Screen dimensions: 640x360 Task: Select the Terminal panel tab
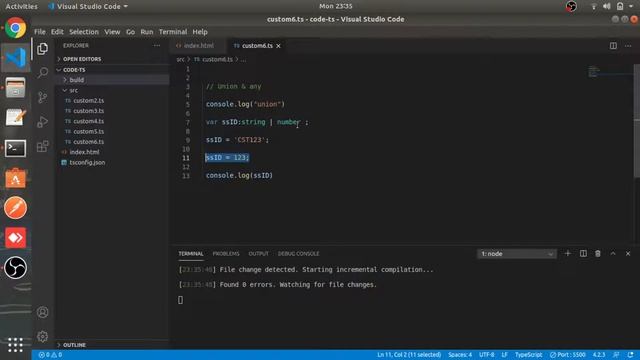191,254
